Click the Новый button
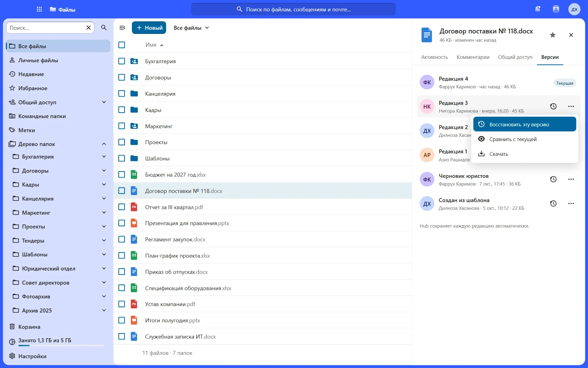 [x=149, y=28]
